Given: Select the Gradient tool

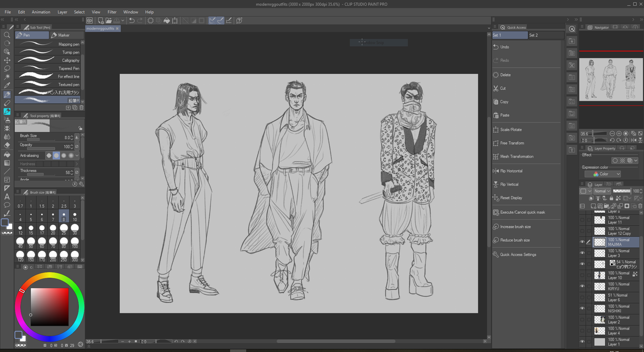Looking at the screenshot, I should [x=7, y=163].
